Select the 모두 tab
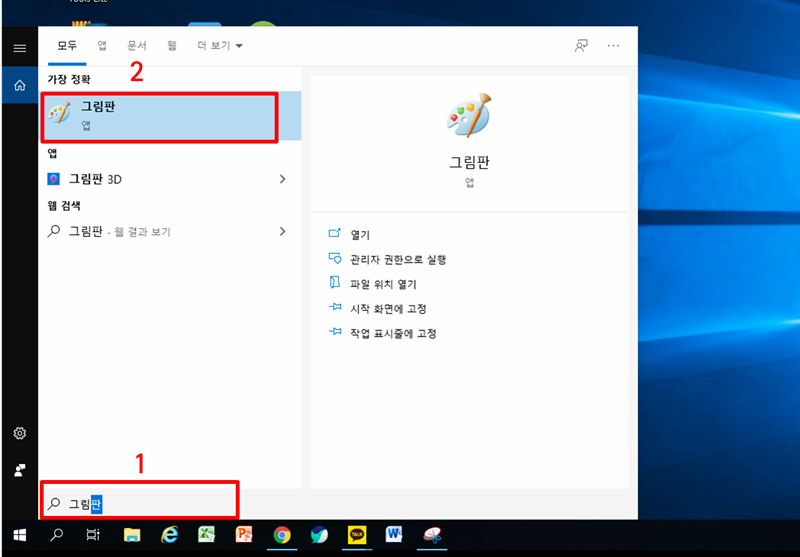 coord(67,46)
